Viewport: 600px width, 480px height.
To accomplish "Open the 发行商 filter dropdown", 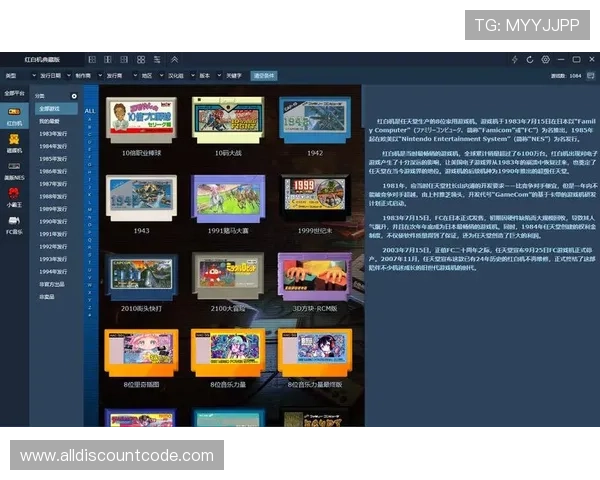I will (122, 75).
